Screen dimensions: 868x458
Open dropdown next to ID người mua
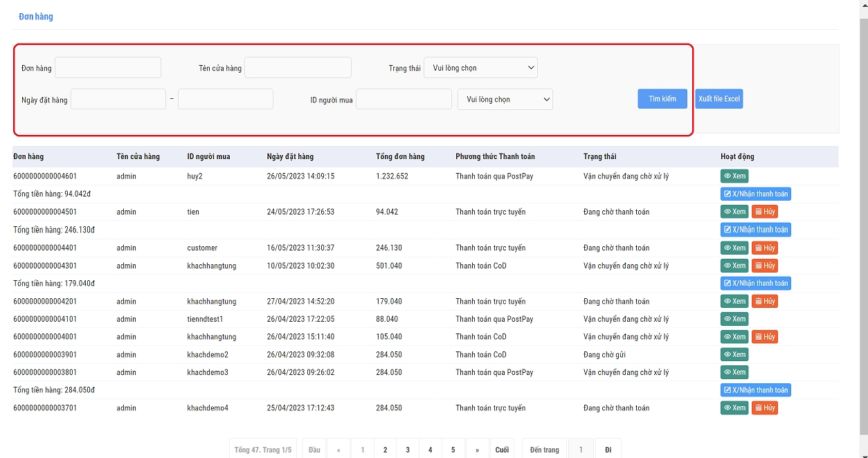click(x=505, y=100)
